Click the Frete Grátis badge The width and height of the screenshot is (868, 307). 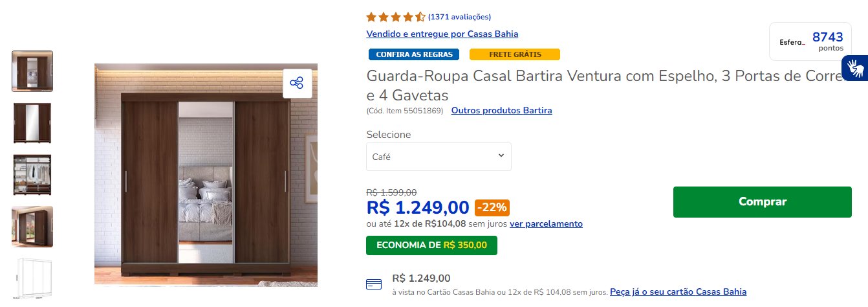coord(515,54)
